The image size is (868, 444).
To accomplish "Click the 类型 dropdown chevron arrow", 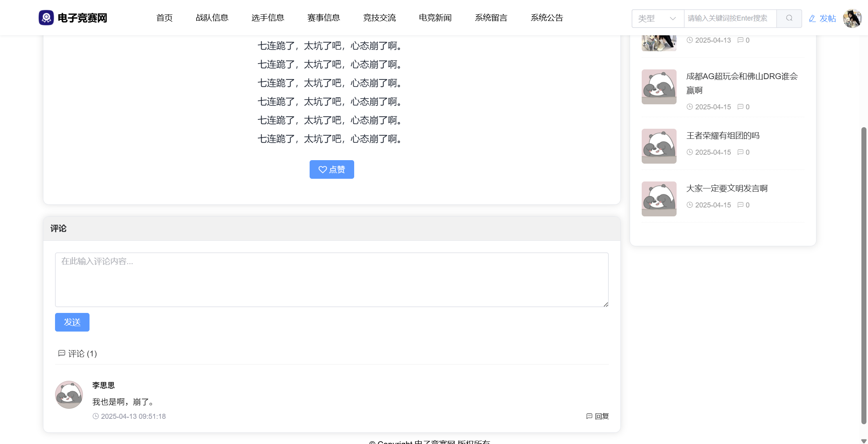I will tap(673, 18).
